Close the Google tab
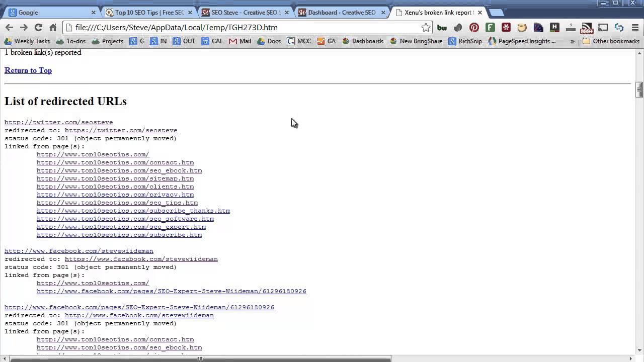Image resolution: width=644 pixels, height=362 pixels. (x=94, y=13)
